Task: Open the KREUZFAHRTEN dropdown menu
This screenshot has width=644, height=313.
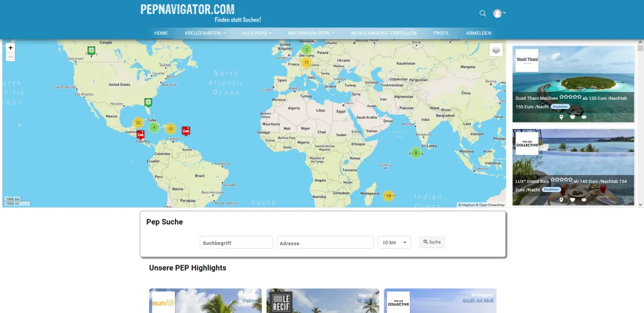Action: 204,33
